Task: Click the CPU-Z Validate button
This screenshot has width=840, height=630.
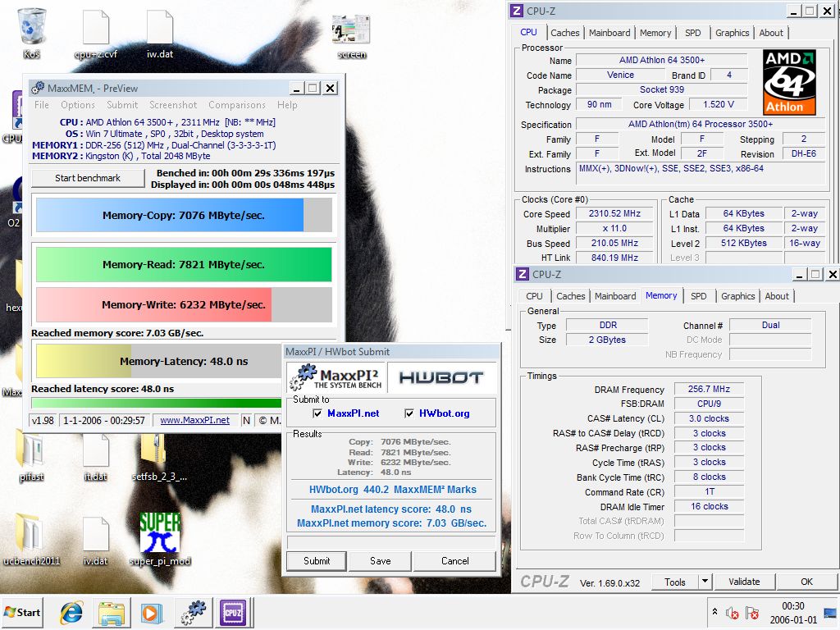Action: pos(744,582)
